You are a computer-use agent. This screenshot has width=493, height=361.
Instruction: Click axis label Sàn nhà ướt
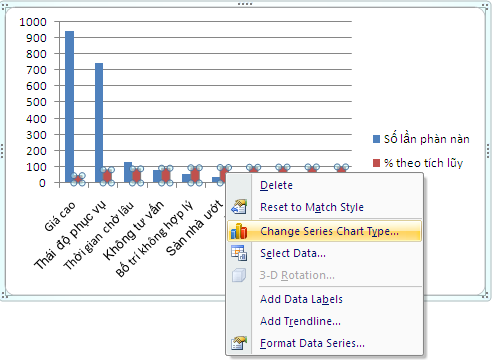click(194, 228)
